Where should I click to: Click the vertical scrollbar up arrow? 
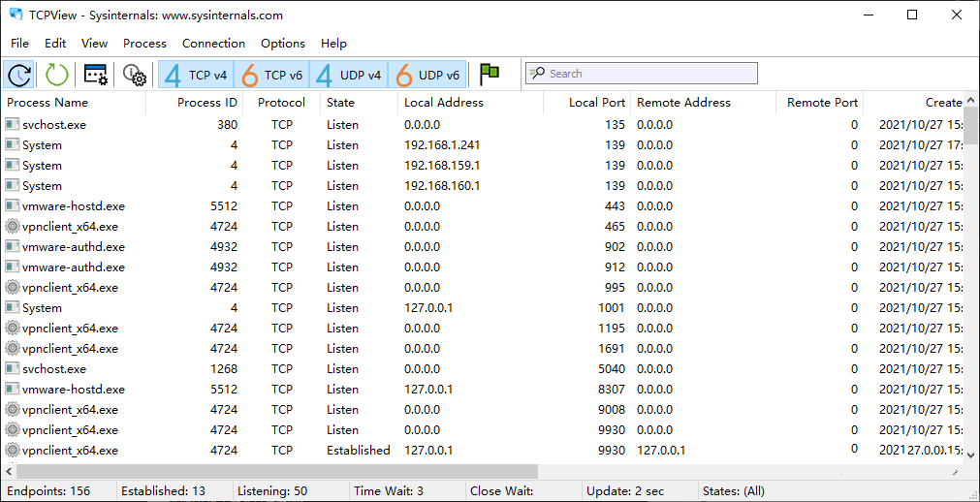pyautogui.click(x=971, y=100)
